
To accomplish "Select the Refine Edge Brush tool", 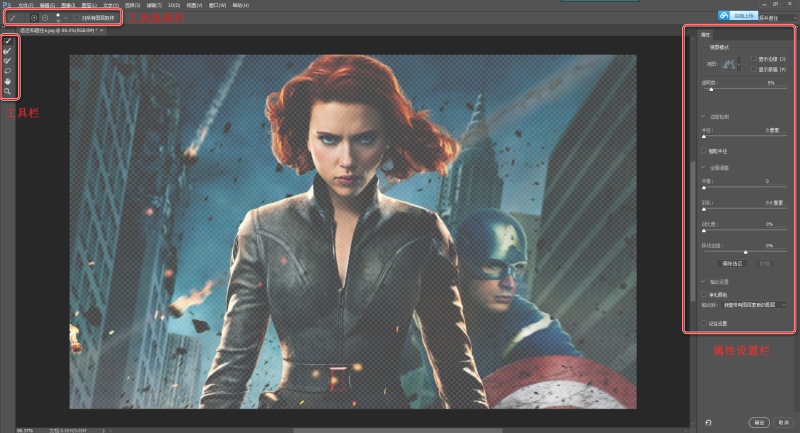I will click(8, 51).
